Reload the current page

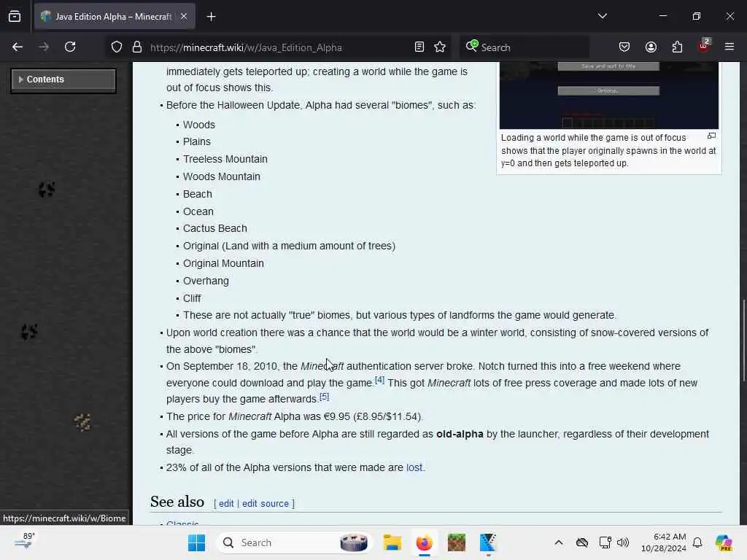70,47
